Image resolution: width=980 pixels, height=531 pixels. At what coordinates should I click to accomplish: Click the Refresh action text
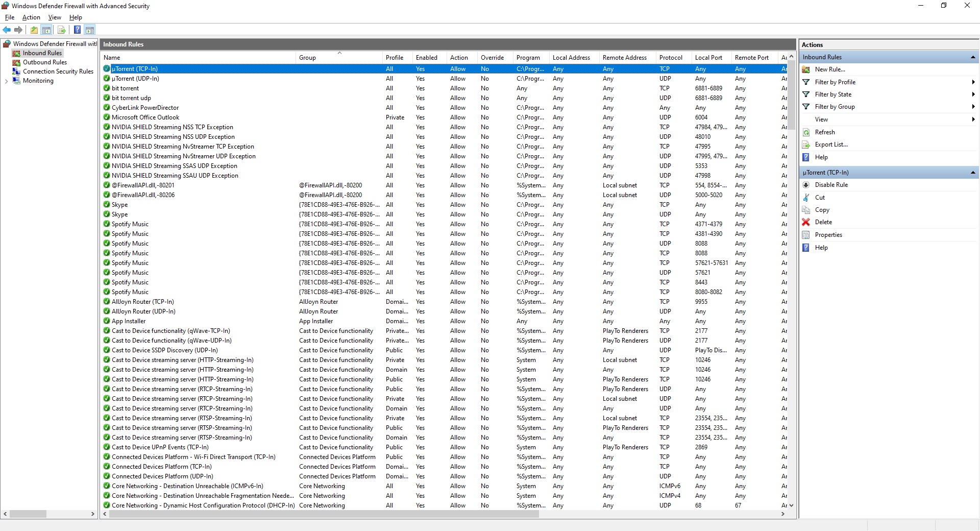[825, 132]
